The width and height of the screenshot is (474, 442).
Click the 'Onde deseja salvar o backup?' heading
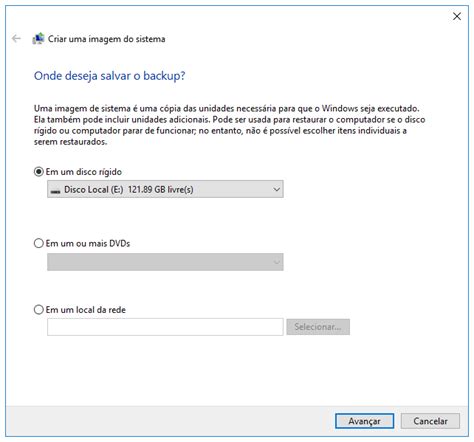[x=109, y=76]
